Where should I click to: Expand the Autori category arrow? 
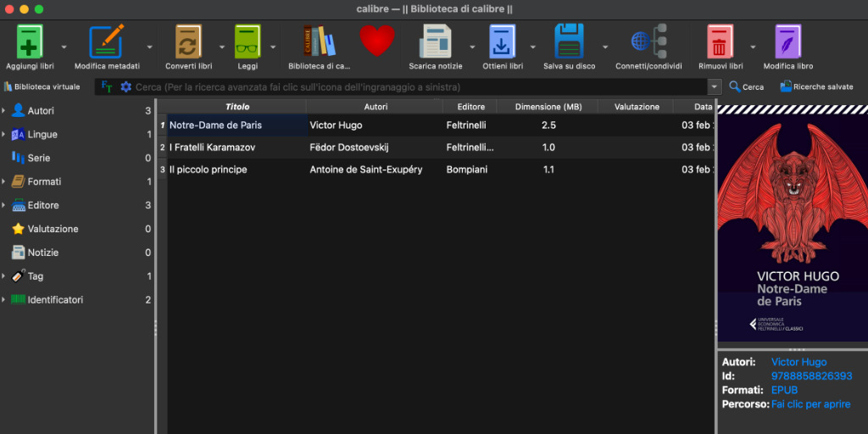pyautogui.click(x=3, y=111)
